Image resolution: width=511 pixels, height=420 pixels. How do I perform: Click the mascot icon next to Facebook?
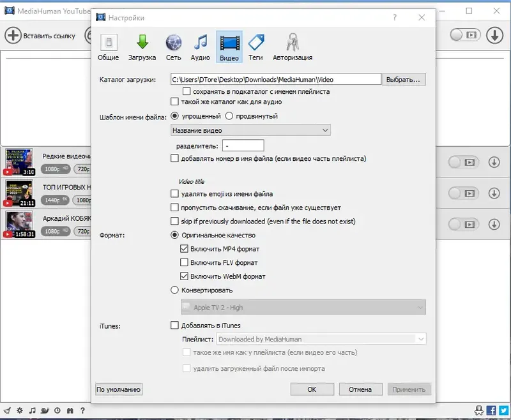(x=478, y=410)
